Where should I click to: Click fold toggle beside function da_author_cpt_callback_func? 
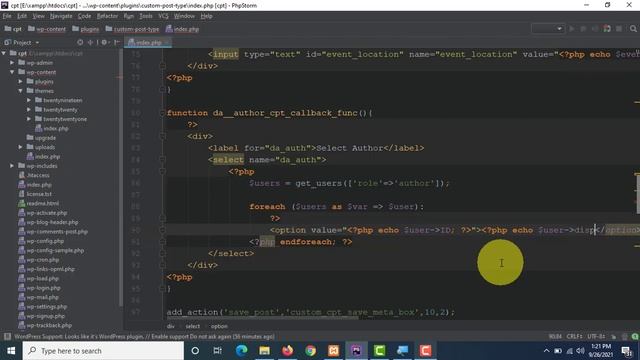point(162,113)
